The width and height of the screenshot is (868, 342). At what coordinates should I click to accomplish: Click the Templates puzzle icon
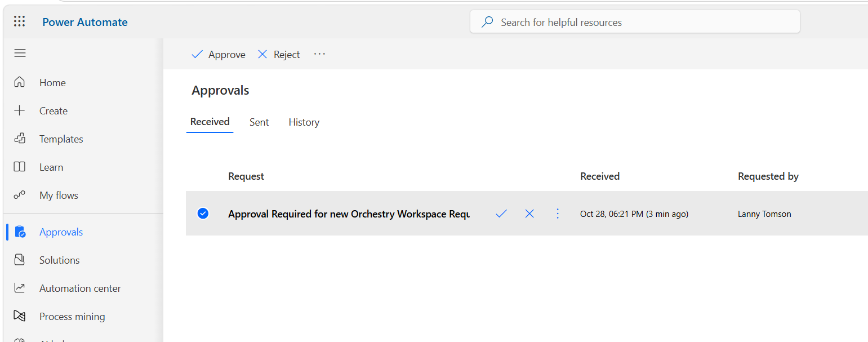click(x=20, y=139)
